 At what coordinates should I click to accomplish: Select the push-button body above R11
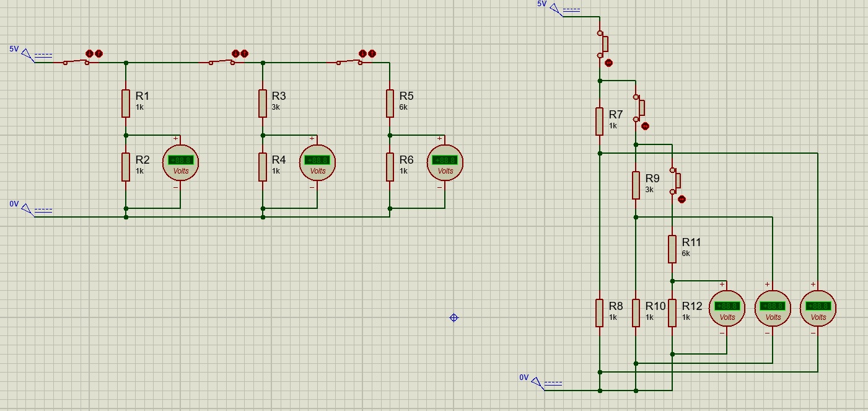(676, 180)
